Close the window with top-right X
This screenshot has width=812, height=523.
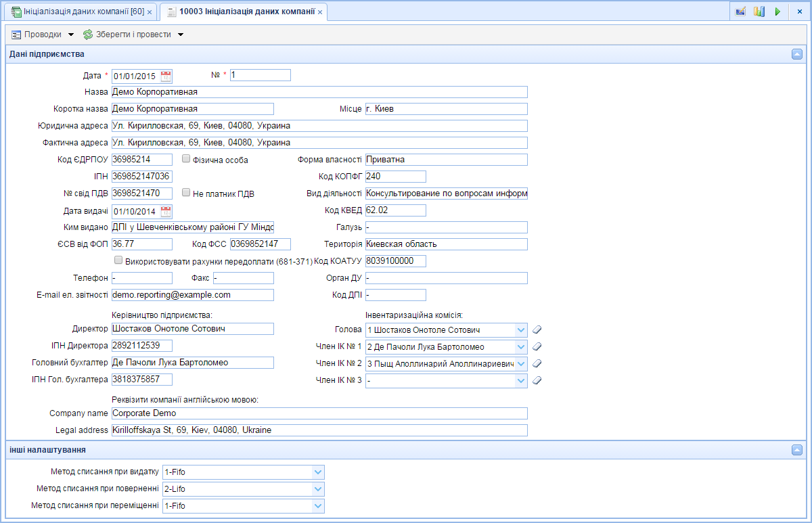click(799, 12)
